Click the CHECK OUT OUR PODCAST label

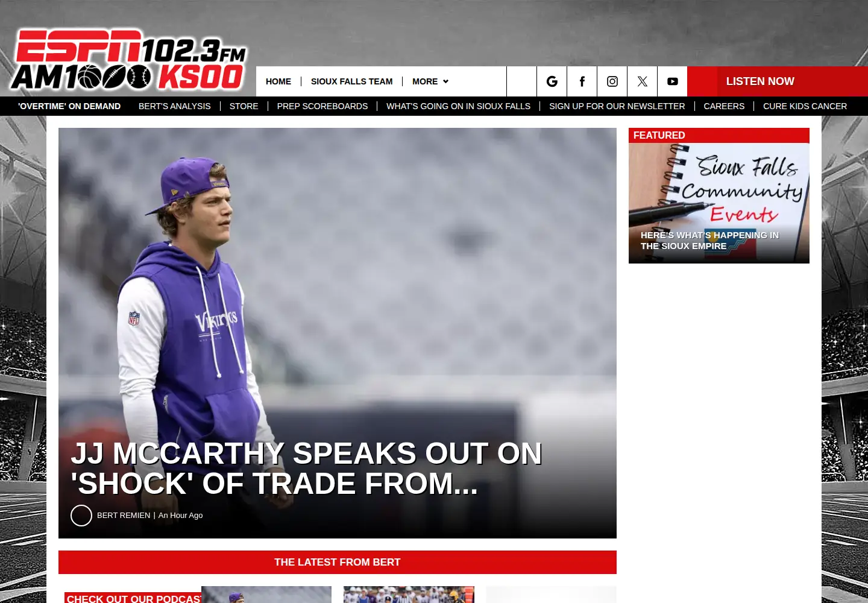pos(133,598)
